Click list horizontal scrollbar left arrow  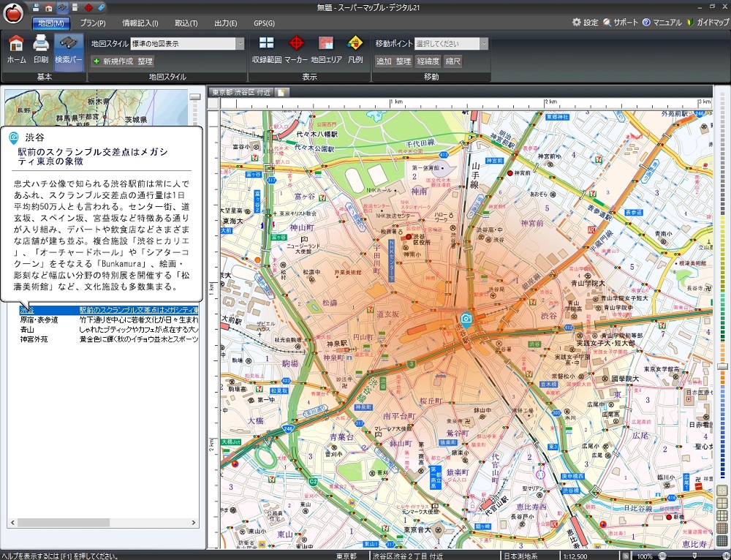tap(12, 523)
